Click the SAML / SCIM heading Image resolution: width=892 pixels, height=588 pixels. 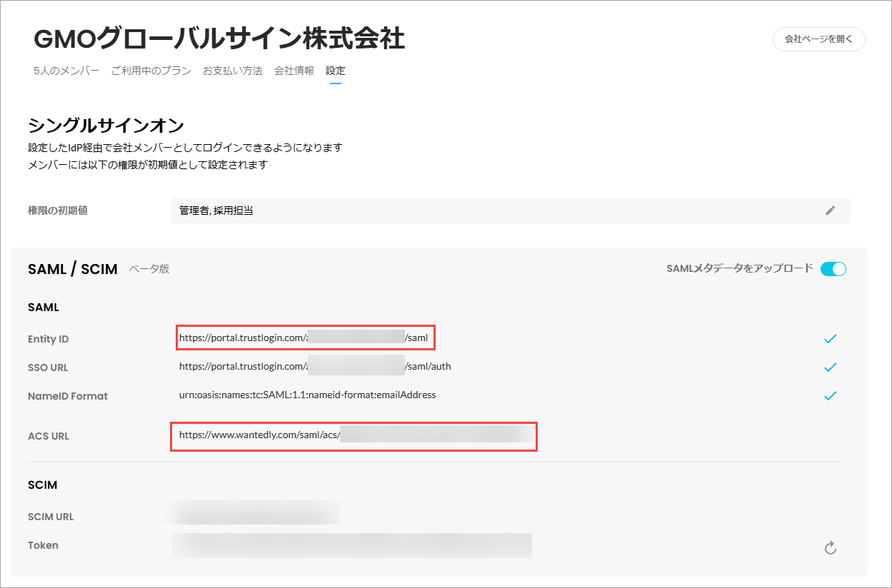[73, 269]
